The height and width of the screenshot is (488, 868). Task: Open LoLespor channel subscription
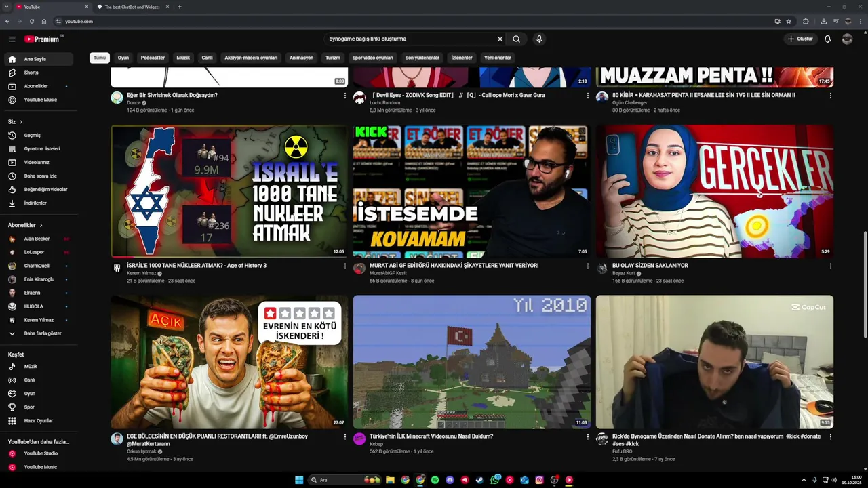39,252
